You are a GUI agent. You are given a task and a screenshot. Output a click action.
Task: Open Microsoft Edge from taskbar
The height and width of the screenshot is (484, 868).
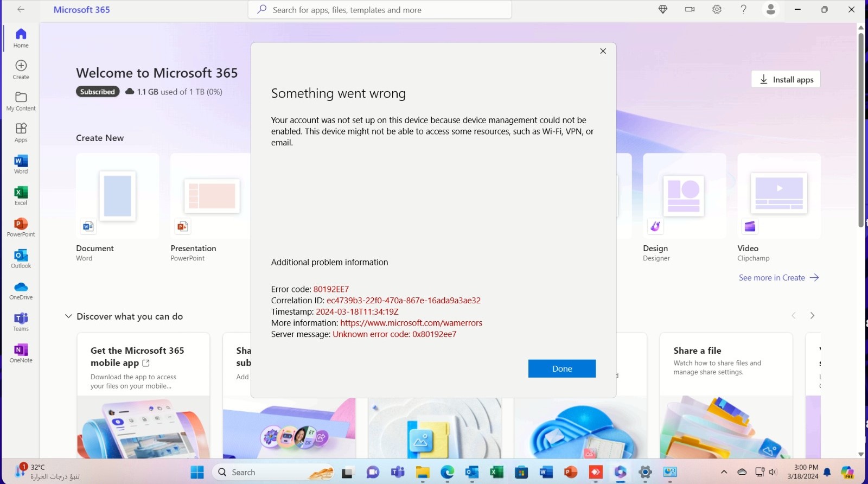tap(447, 472)
